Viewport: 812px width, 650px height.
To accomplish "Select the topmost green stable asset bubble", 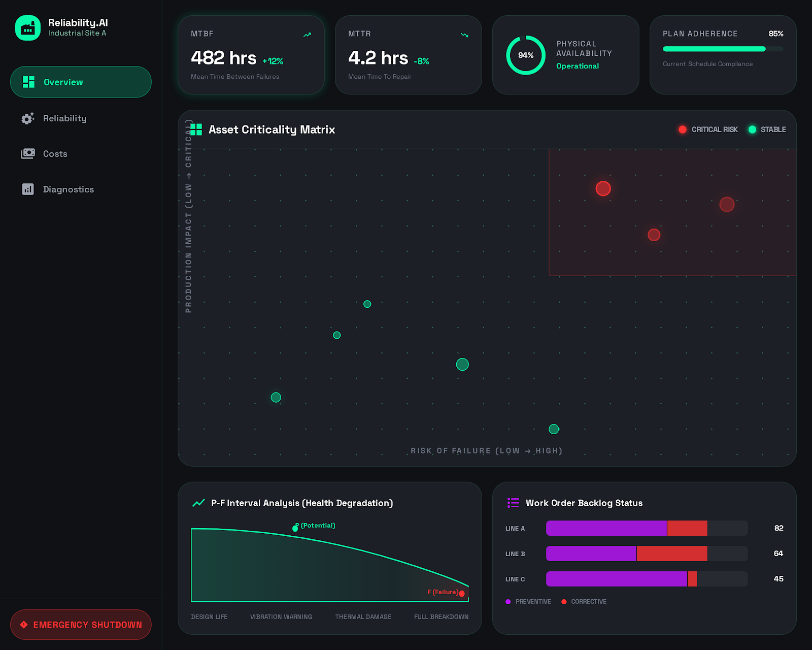I will 367,304.
